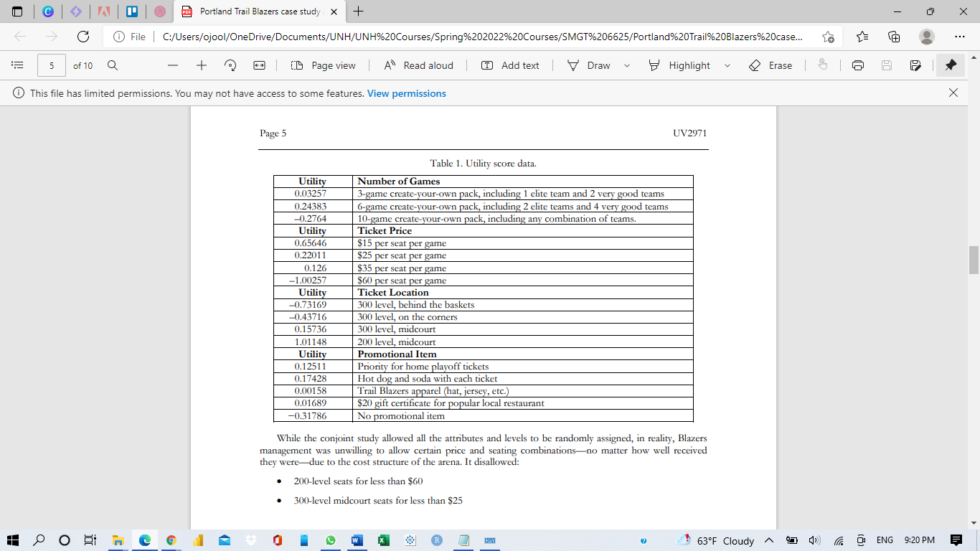Zoom out of the document
Image resolution: width=980 pixels, height=551 pixels.
point(173,65)
